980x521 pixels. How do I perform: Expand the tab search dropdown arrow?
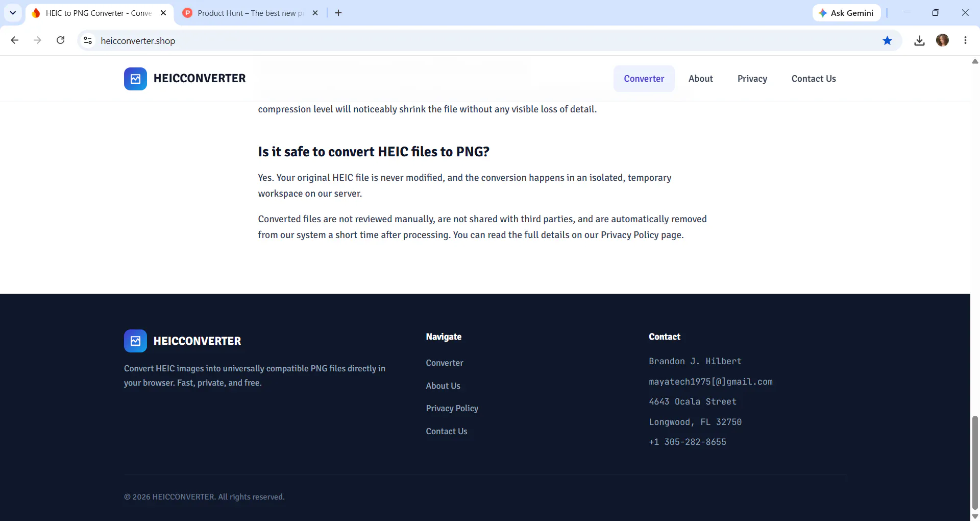click(x=13, y=13)
